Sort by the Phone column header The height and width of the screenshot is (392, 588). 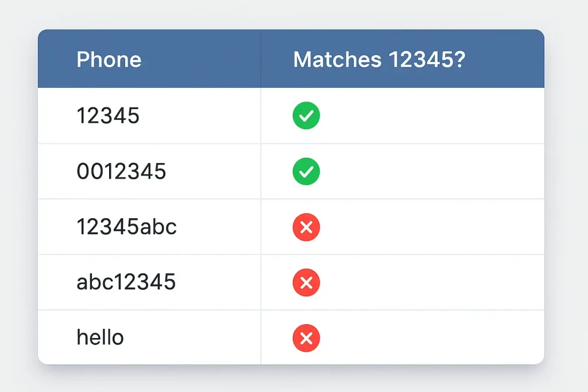coord(109,60)
